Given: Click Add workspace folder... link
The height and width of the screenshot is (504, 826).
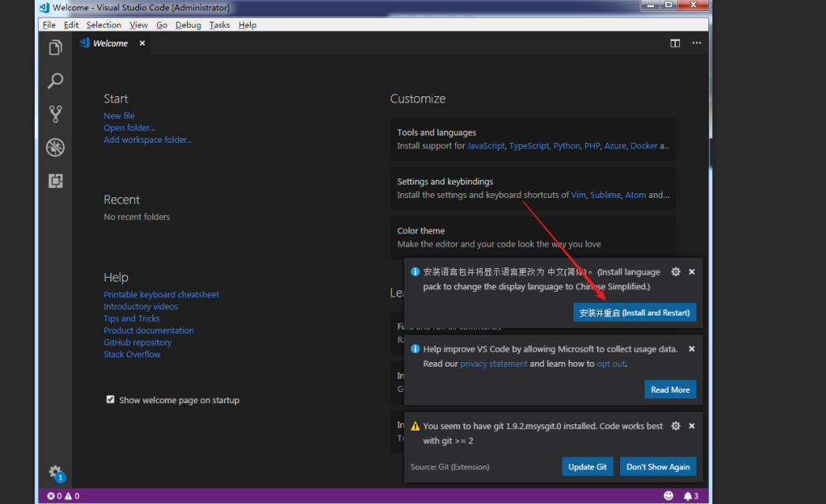Looking at the screenshot, I should coord(148,140).
